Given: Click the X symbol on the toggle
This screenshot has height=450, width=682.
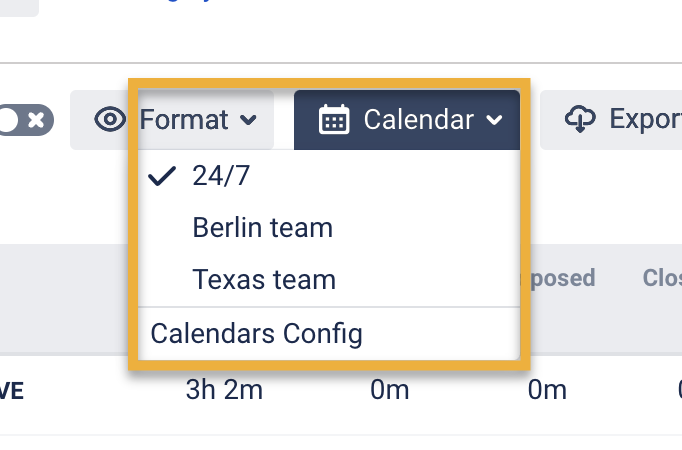Looking at the screenshot, I should 36,120.
